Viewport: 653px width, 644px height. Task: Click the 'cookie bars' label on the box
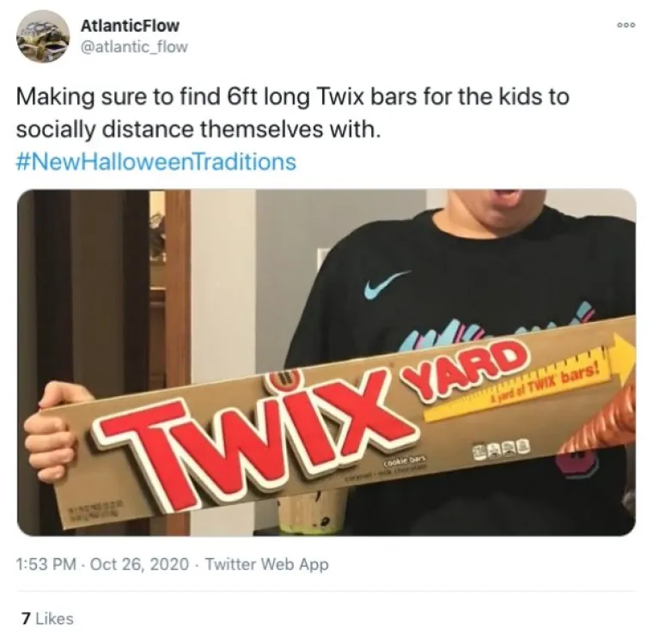(402, 461)
